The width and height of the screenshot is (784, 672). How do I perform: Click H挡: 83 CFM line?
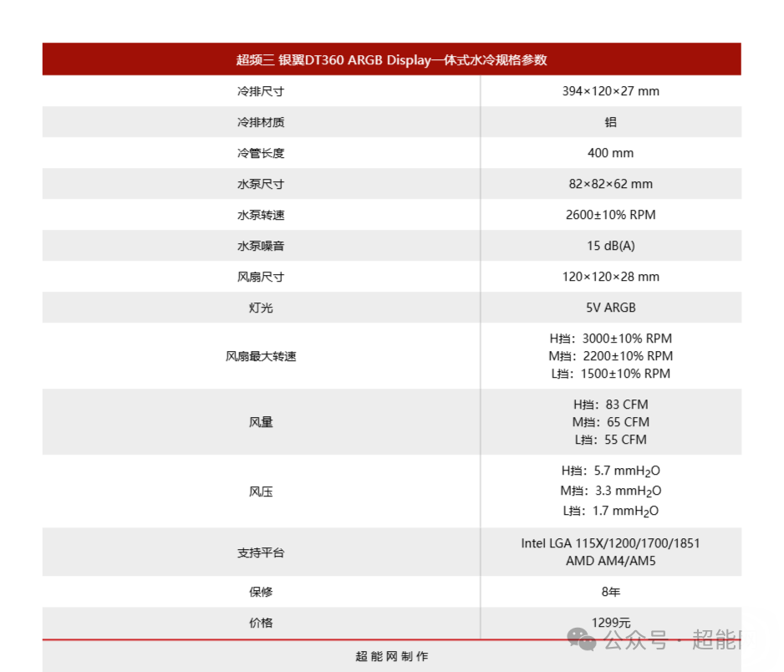point(610,405)
